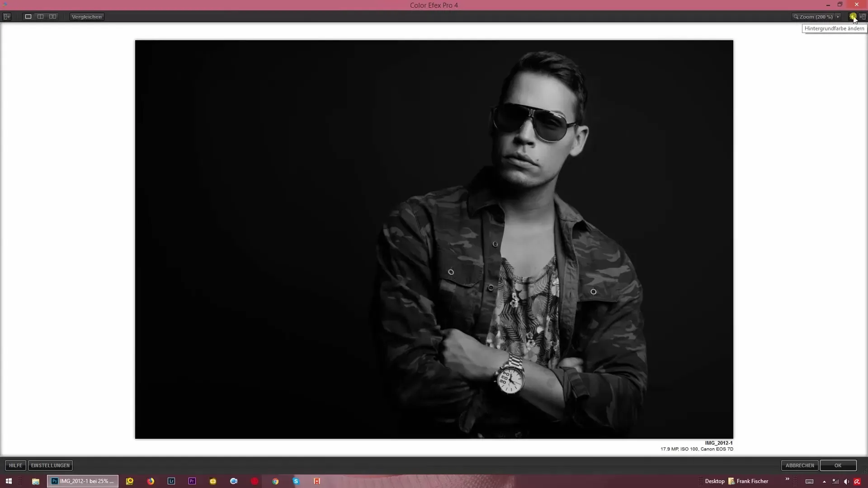This screenshot has height=488, width=868.
Task: Click the 17.9 MP, ISO 100, Canon EOS 7D text
Action: coord(697,449)
